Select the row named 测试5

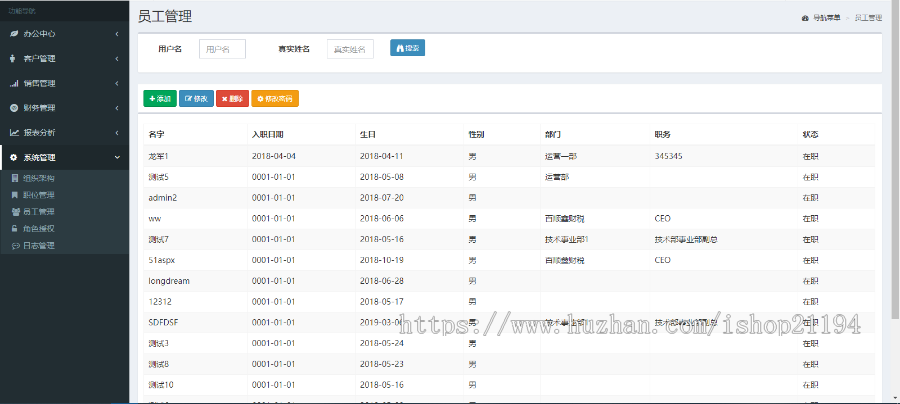tap(509, 177)
